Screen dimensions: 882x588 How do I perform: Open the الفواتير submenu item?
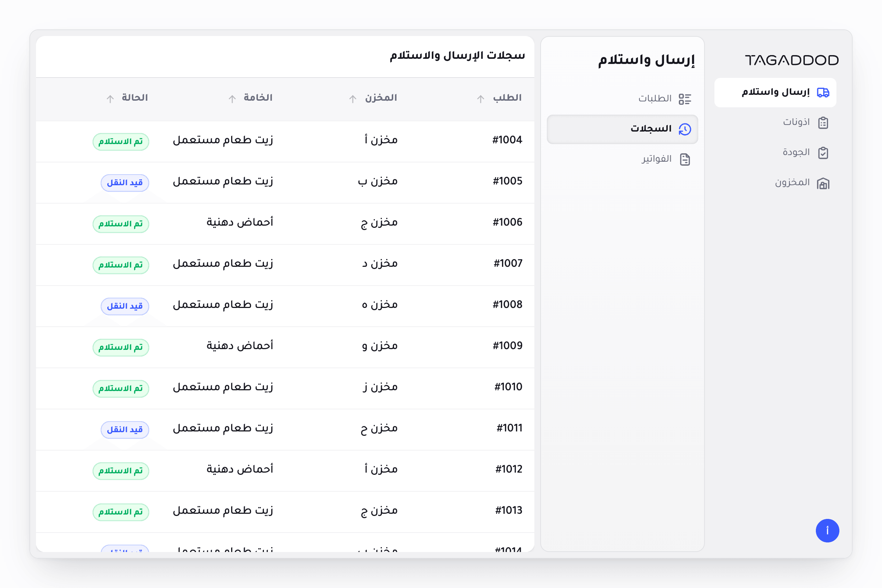point(623,159)
